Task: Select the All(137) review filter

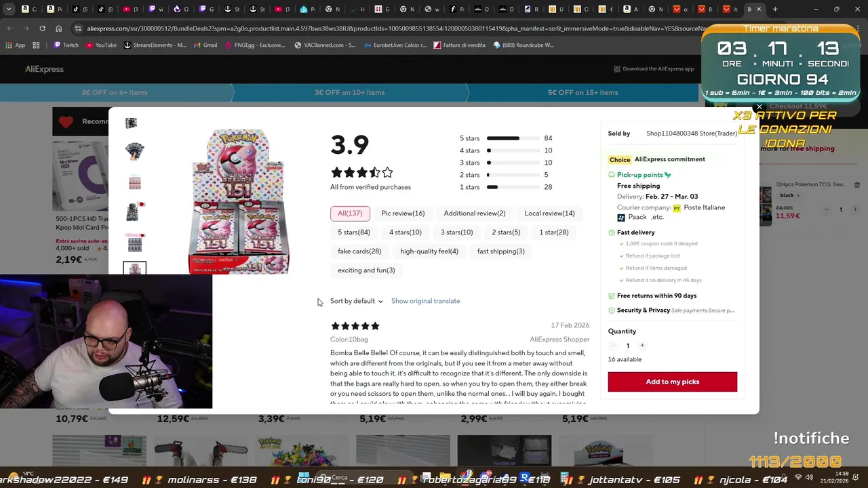Action: tap(350, 213)
